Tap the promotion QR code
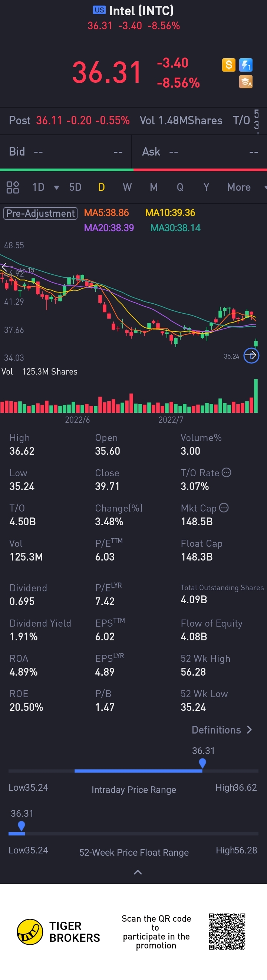 227,931
